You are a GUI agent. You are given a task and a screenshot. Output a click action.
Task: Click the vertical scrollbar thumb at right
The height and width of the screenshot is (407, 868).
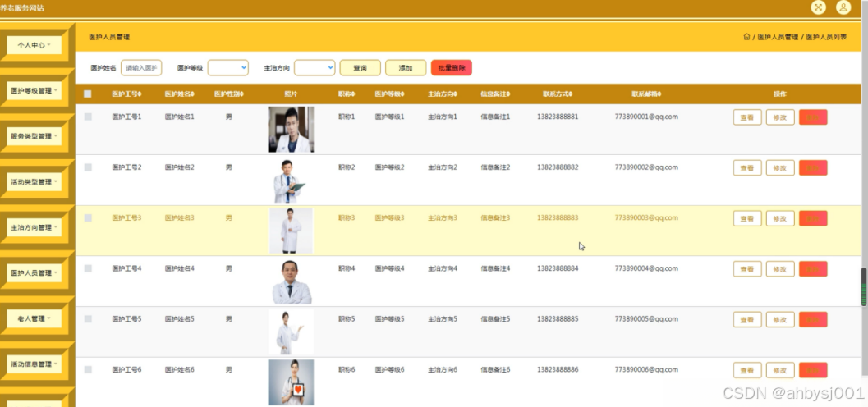coord(864,287)
